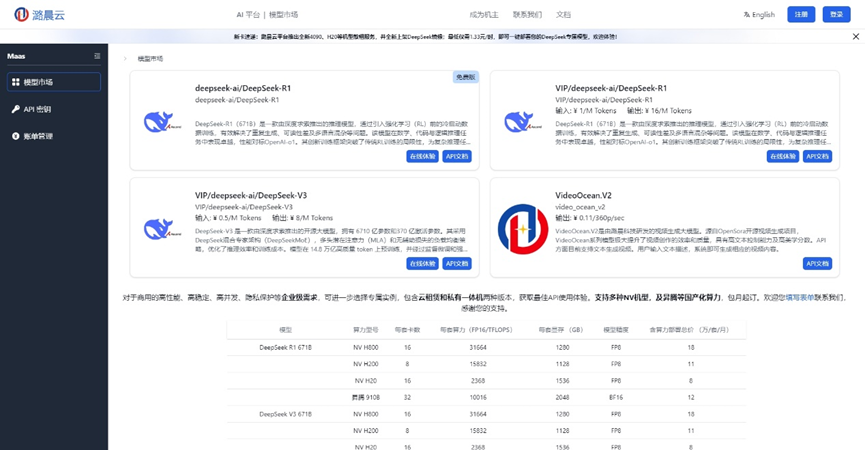Click the 昇腾 910B table cell
Screen dimensions: 865x450
coord(366,397)
